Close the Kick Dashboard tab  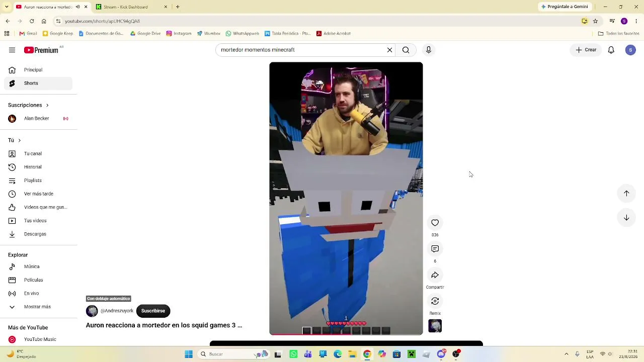click(x=166, y=7)
